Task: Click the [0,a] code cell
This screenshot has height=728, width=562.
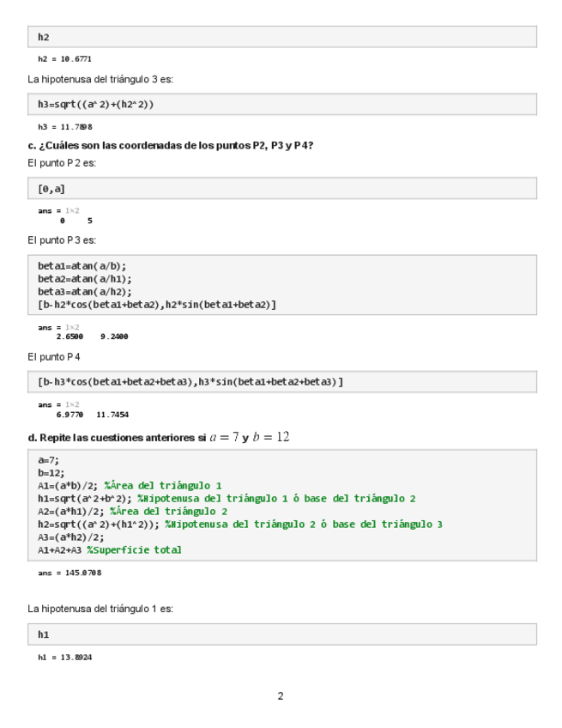Action: (281, 188)
